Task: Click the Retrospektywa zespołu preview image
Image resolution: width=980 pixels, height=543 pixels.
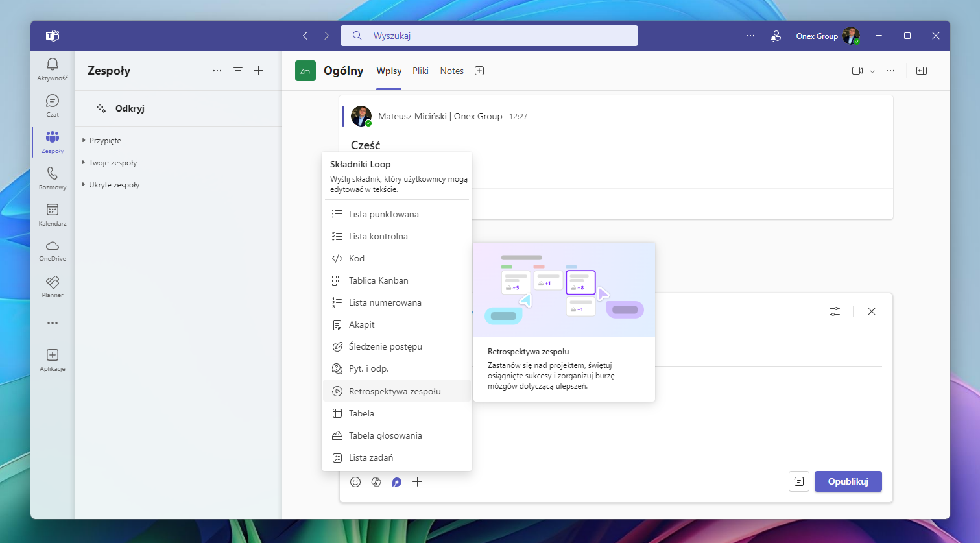Action: tap(564, 290)
